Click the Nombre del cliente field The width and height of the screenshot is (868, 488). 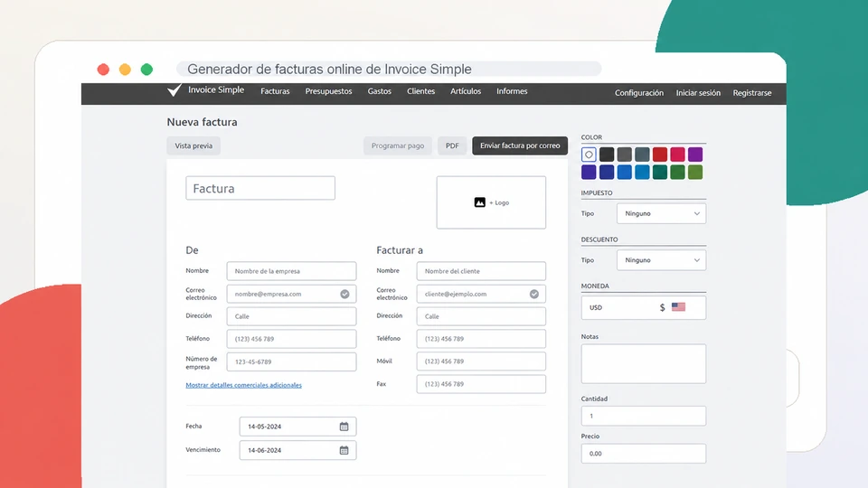coord(481,271)
